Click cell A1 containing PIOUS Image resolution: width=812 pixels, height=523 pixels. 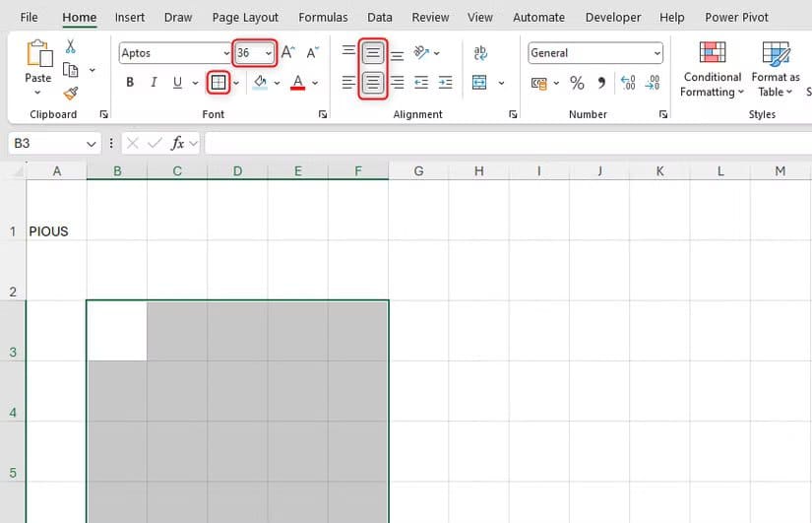click(56, 210)
